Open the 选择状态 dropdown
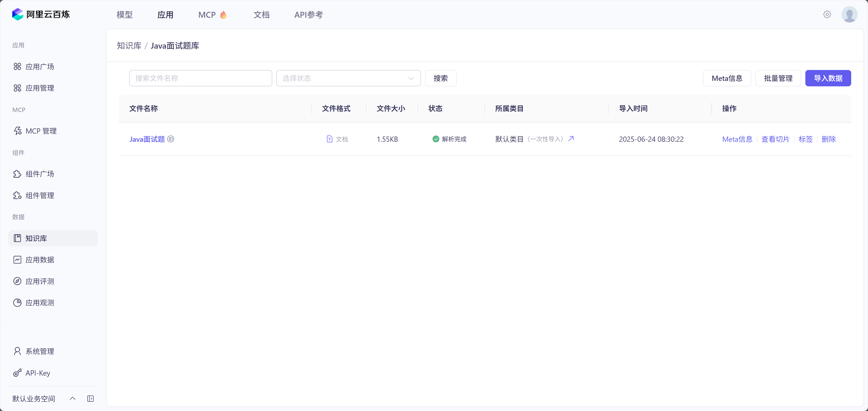This screenshot has width=868, height=411. [x=348, y=78]
